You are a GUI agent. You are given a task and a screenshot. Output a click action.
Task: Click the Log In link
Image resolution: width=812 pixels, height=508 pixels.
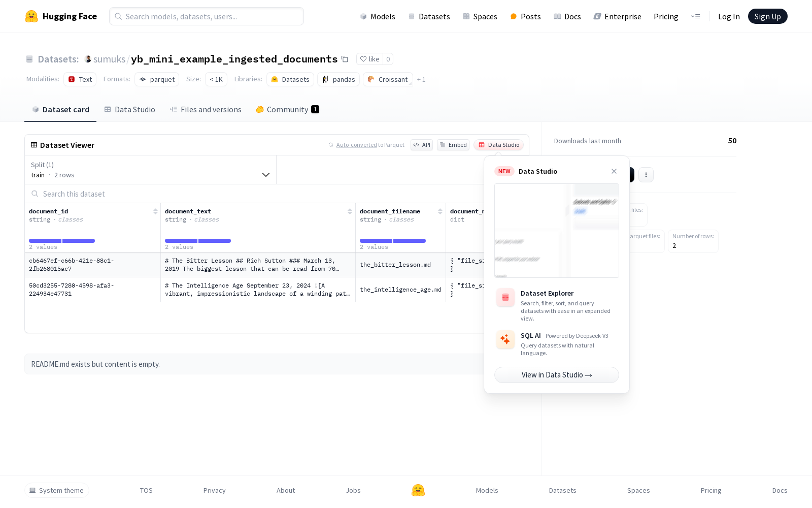[x=729, y=16]
